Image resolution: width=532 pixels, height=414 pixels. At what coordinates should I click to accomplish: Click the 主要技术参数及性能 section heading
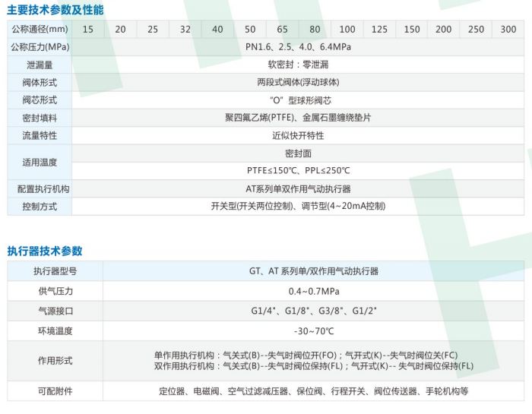(x=55, y=10)
